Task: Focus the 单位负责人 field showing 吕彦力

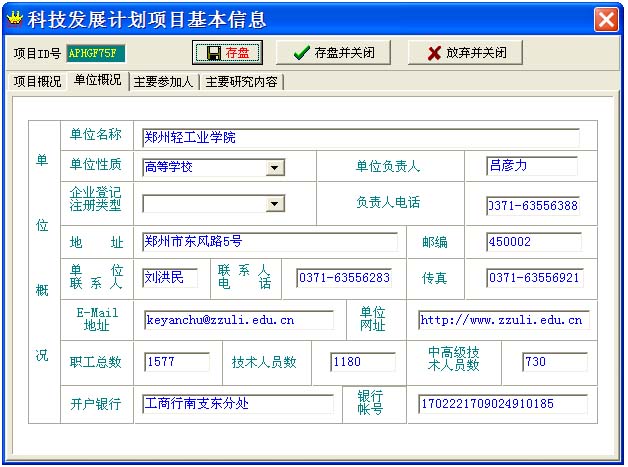Action: pos(531,166)
